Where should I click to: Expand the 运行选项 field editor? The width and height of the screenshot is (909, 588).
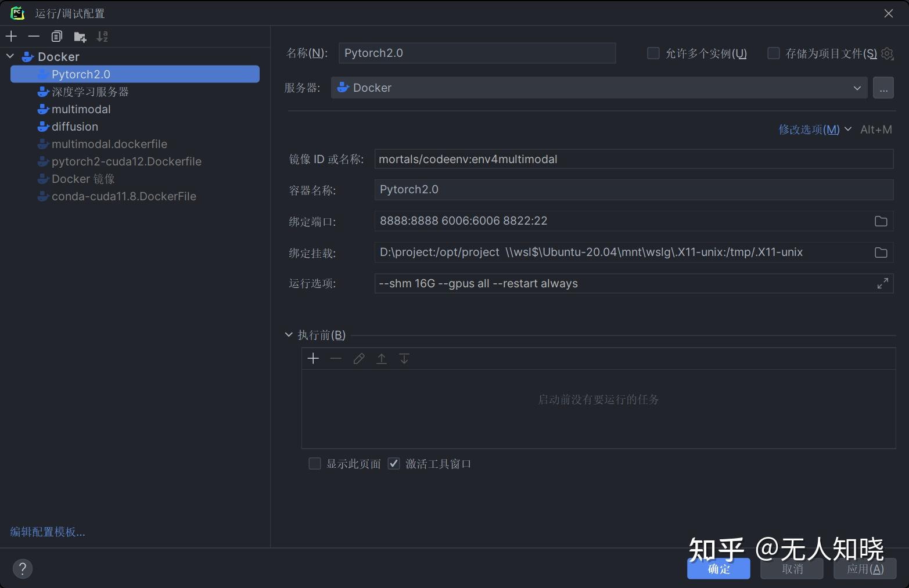(883, 283)
